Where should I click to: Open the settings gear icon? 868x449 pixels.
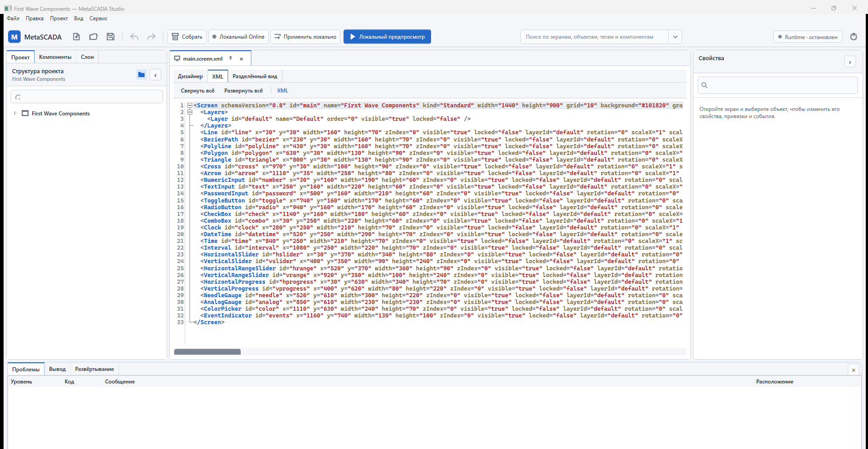pyautogui.click(x=854, y=37)
